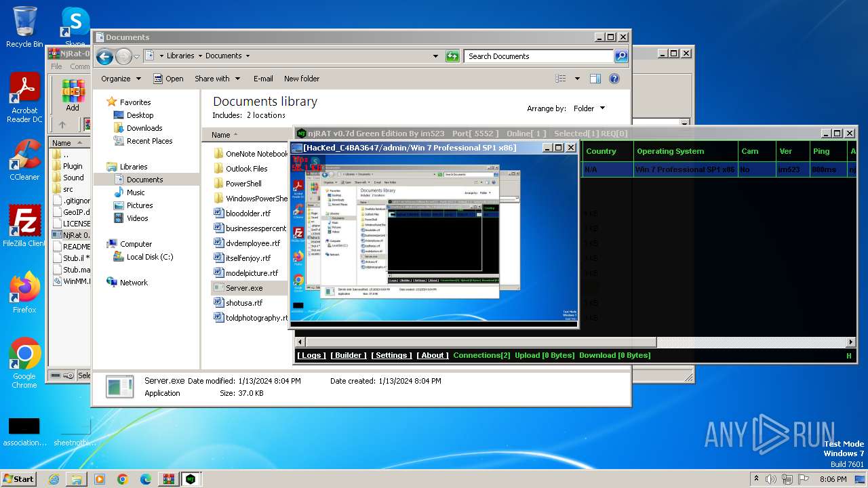The width and height of the screenshot is (868, 488).
Task: Open FileZilla Client desktop icon
Action: 24,226
